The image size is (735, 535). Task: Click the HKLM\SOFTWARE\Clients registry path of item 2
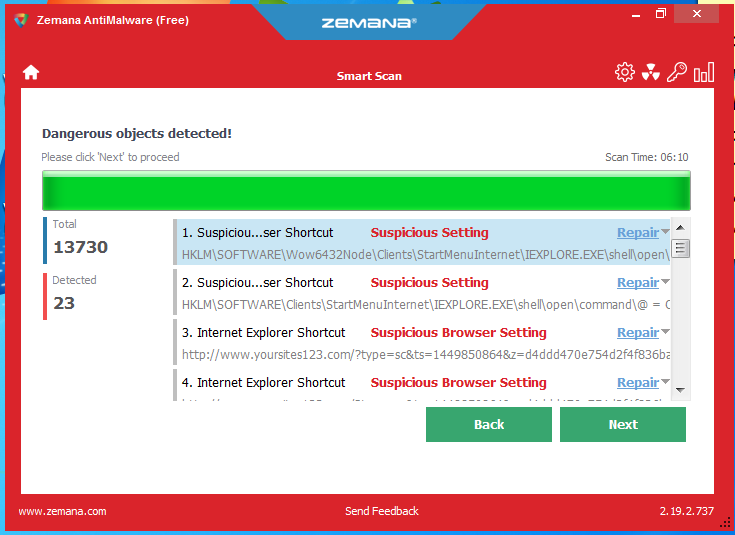[x=426, y=305]
